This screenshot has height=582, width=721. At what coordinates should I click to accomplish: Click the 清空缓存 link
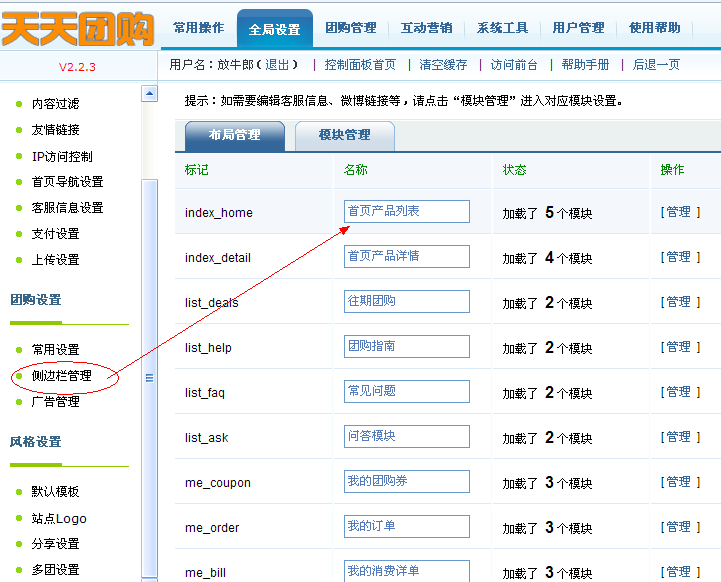[443, 65]
